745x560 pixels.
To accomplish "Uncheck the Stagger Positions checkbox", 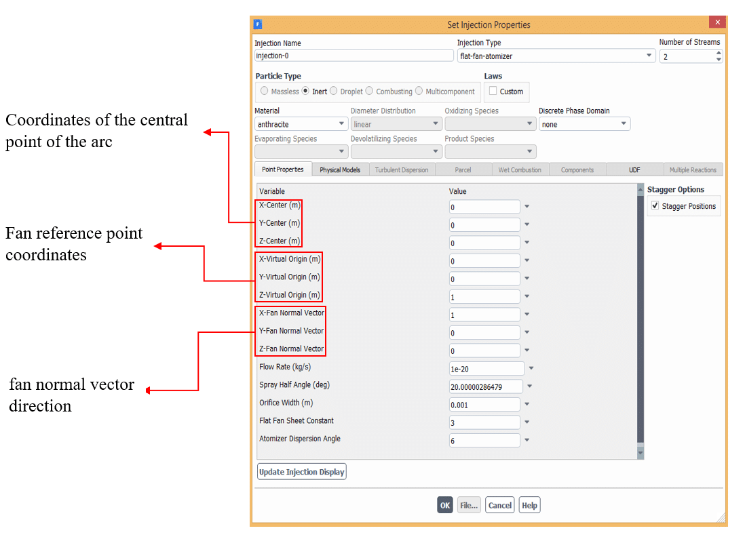I will click(655, 206).
